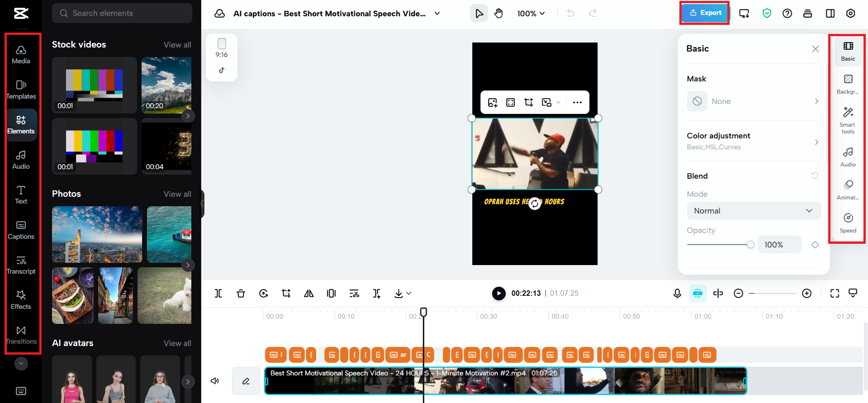Open the Transcript panel
This screenshot has height=403, width=868.
pyautogui.click(x=21, y=265)
